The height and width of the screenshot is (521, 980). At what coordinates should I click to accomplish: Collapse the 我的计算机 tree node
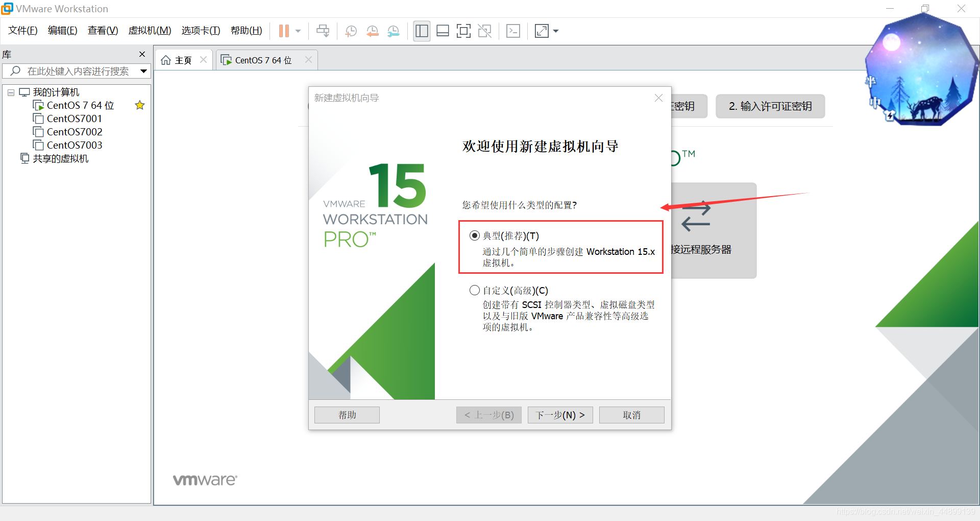11,92
